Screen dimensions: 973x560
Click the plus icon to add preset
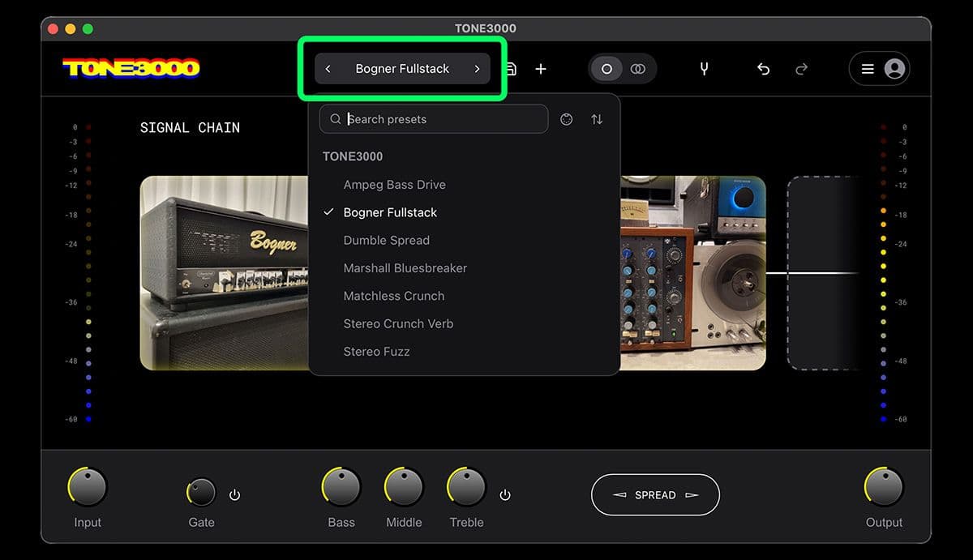pyautogui.click(x=541, y=69)
